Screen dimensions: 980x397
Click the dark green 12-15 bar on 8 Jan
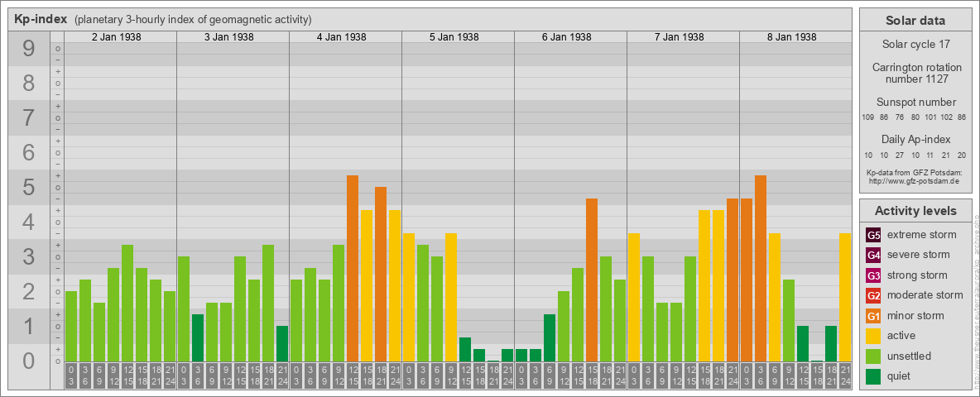coord(803,344)
